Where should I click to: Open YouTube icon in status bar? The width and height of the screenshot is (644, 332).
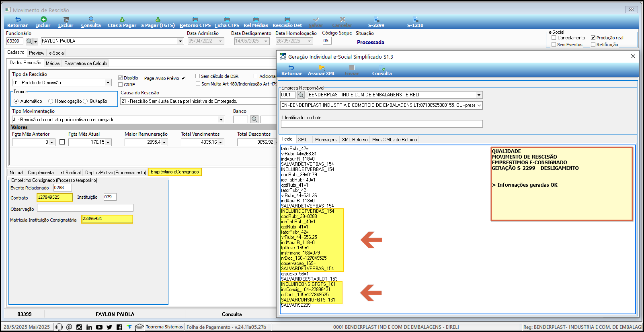click(x=99, y=327)
